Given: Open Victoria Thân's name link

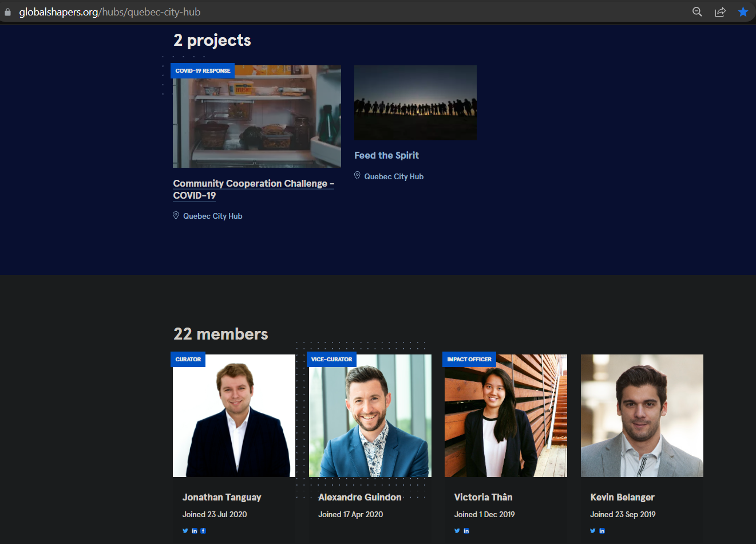Looking at the screenshot, I should pyautogui.click(x=483, y=497).
